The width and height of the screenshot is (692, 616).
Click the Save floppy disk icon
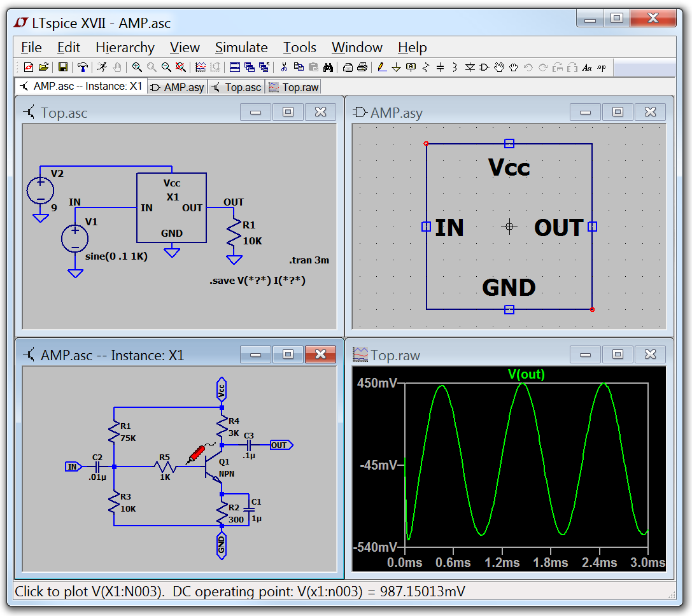pyautogui.click(x=63, y=67)
